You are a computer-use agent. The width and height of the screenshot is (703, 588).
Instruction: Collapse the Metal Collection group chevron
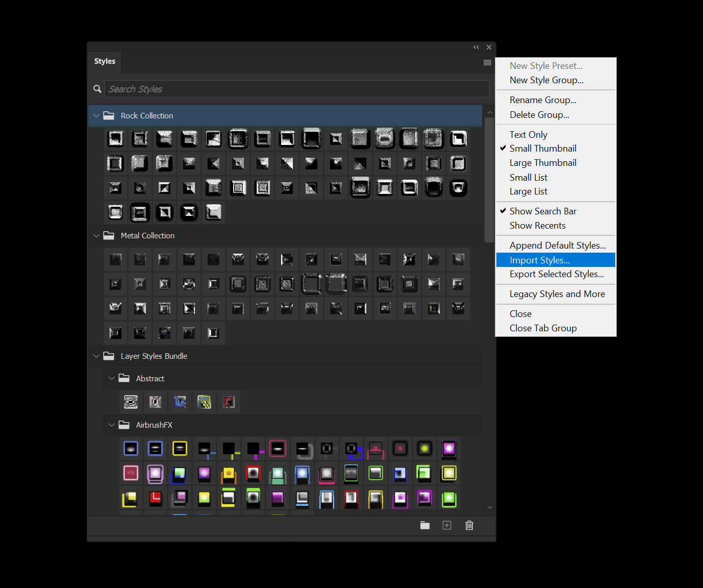click(x=96, y=236)
